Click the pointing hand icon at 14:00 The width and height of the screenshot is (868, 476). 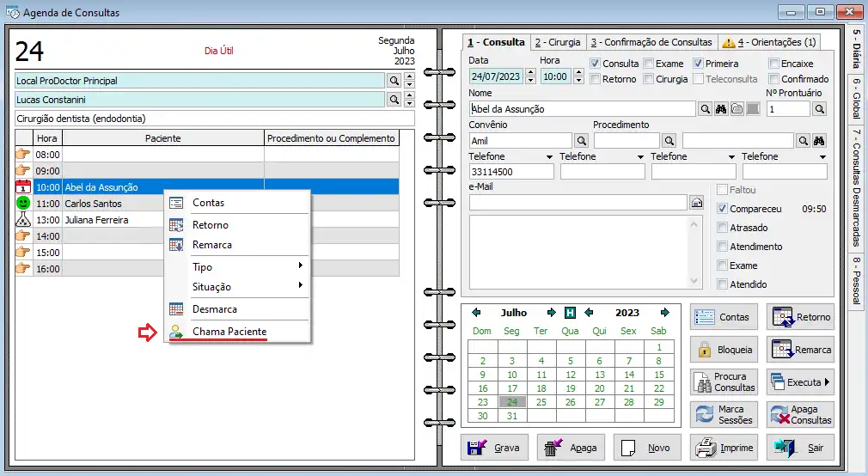coord(23,235)
